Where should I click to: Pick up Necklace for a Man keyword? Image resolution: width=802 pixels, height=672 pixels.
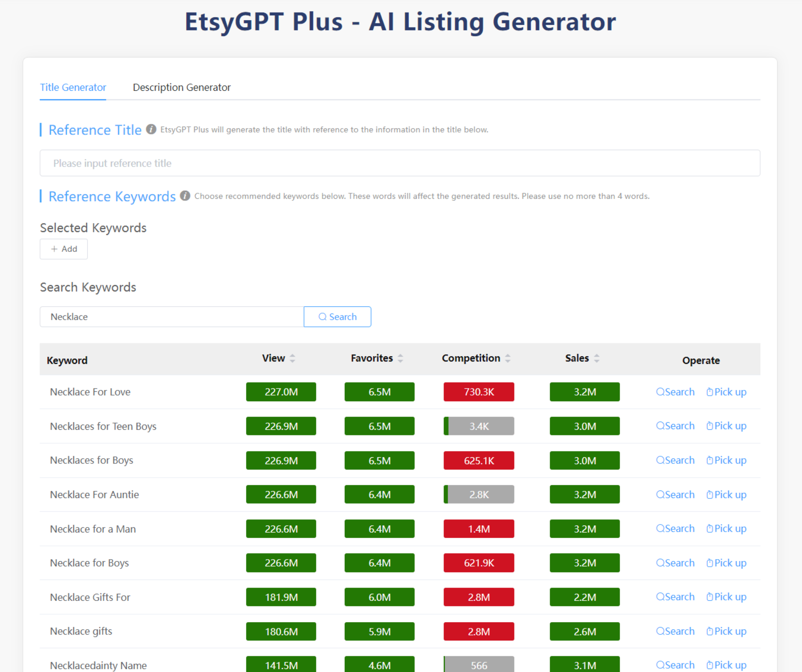tap(726, 529)
